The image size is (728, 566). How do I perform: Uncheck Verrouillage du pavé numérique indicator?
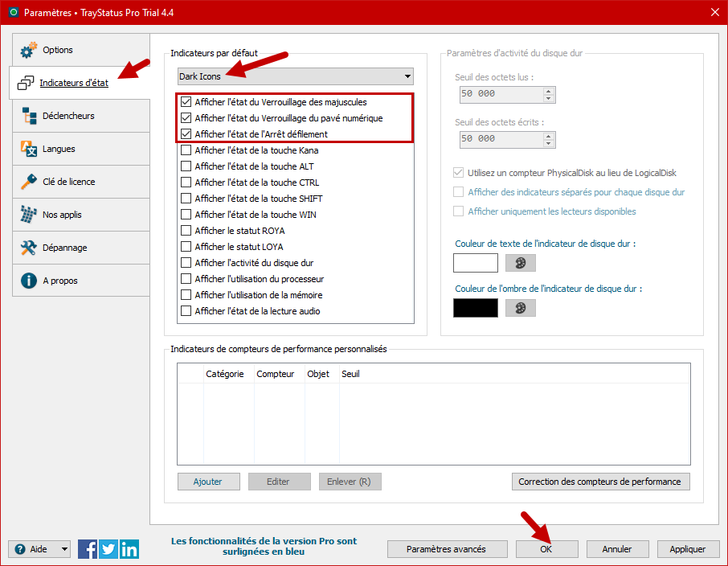[186, 118]
